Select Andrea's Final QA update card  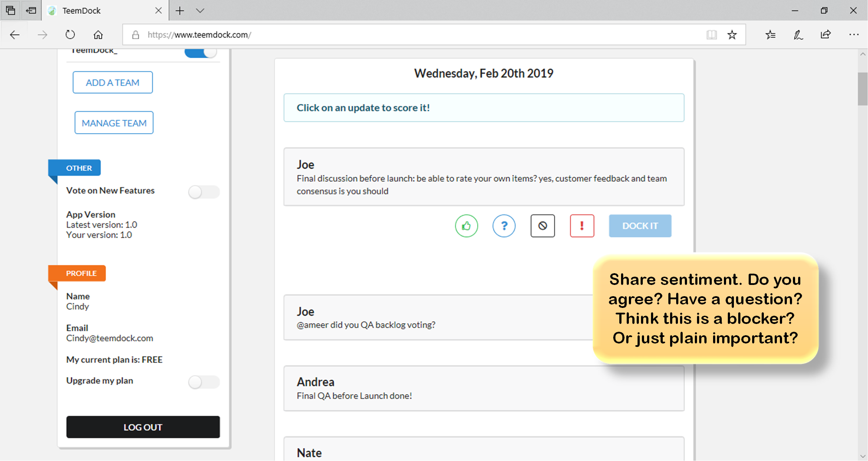pos(484,388)
